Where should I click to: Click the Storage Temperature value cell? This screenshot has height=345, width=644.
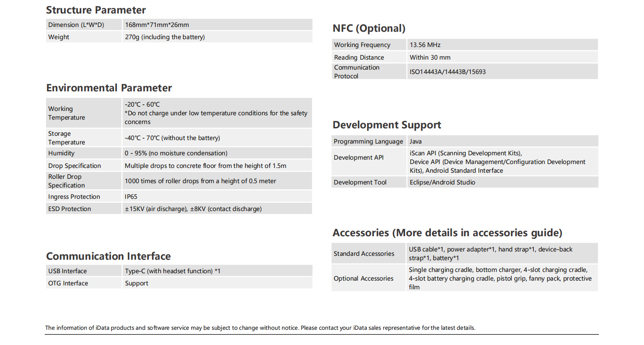[173, 138]
